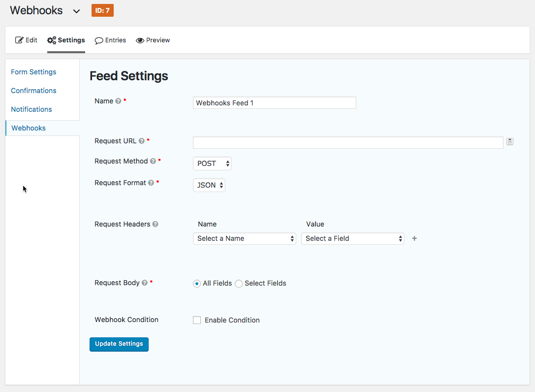Click the Update Settings button
The image size is (535, 392).
[x=119, y=344]
